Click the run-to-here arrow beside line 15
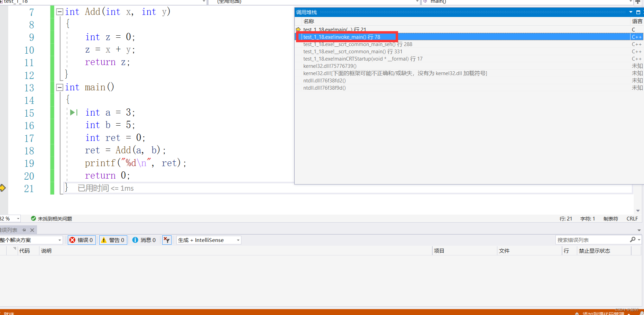The width and height of the screenshot is (644, 315). (x=73, y=112)
